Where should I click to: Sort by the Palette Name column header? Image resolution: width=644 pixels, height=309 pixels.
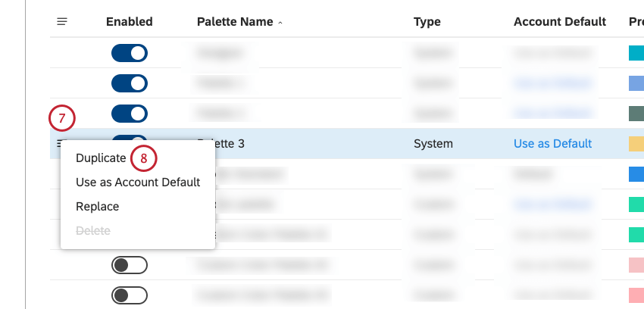tap(235, 22)
